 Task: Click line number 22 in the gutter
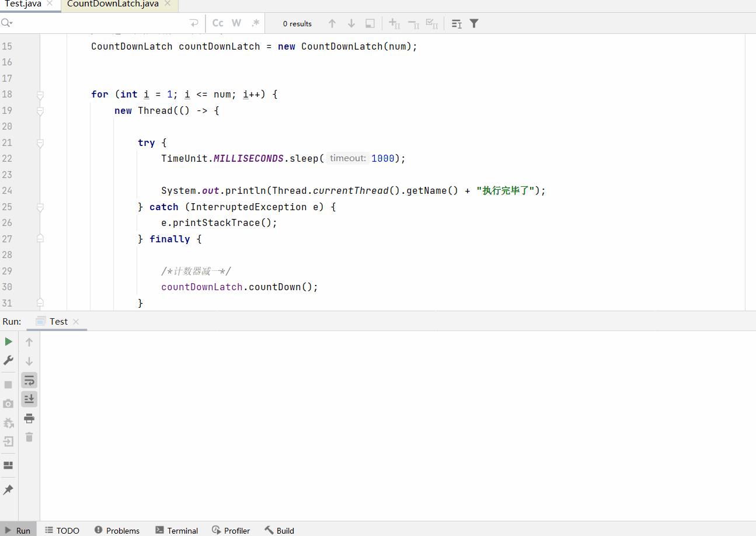point(7,158)
